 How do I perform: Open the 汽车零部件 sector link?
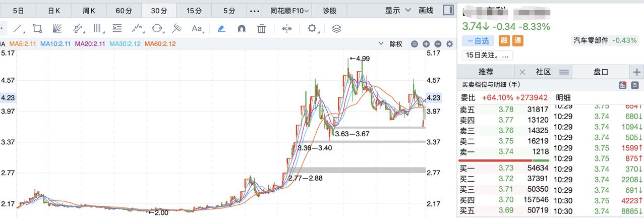605,40
